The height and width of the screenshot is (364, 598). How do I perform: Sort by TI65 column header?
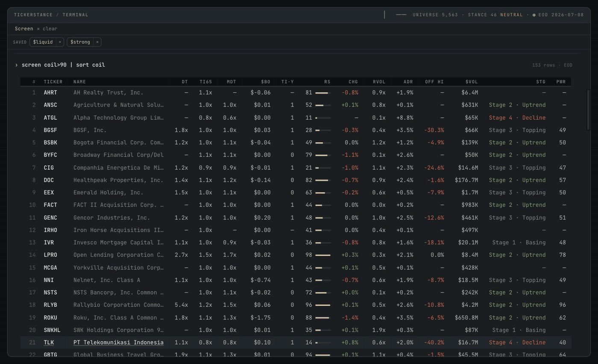tap(206, 82)
